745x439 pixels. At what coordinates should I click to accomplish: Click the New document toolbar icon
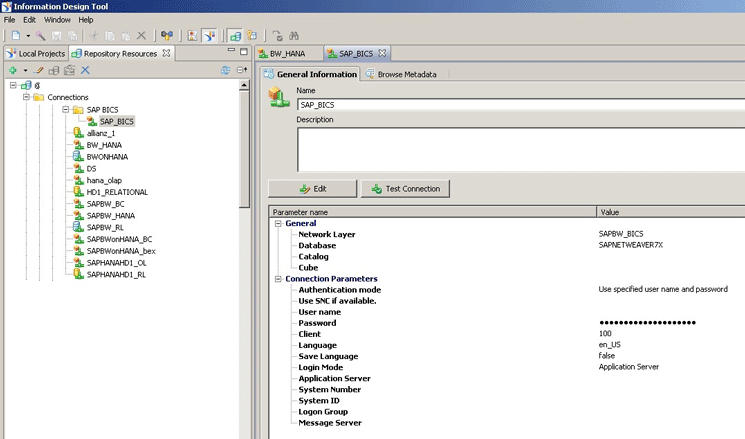16,36
